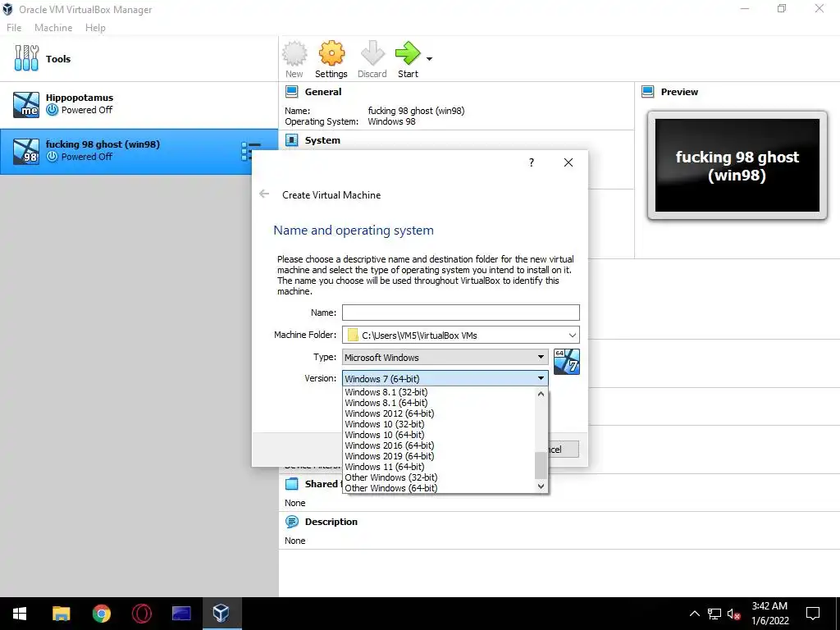
Task: Launch Opera browser from the taskbar
Action: pos(141,614)
